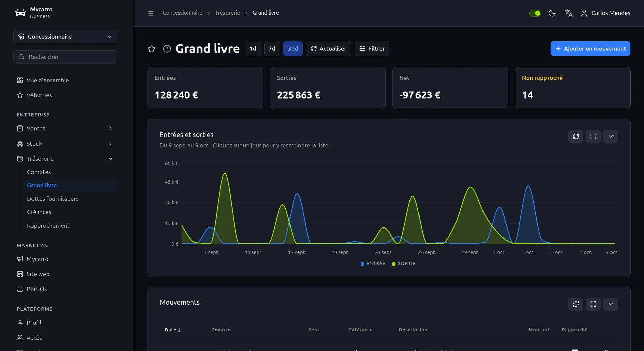
Task: Open Site web in sidebar
Action: click(x=65, y=274)
